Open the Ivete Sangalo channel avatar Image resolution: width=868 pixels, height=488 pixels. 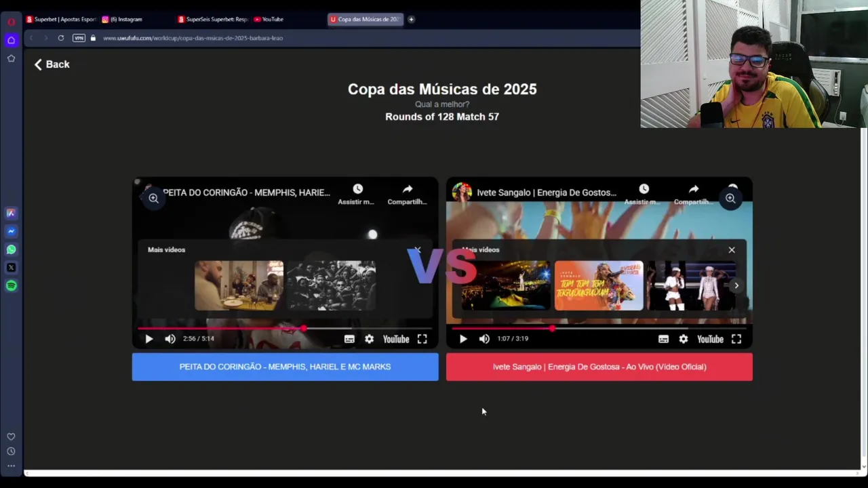pyautogui.click(x=462, y=192)
